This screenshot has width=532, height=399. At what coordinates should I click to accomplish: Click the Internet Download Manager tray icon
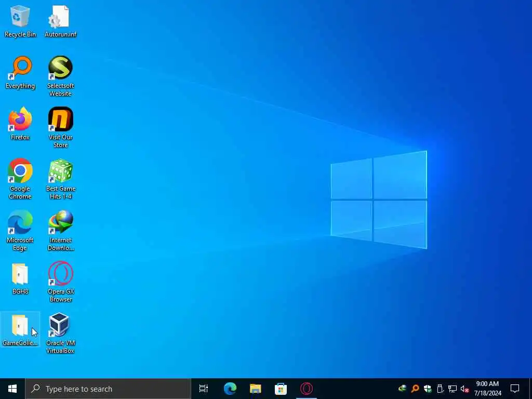[403, 389]
